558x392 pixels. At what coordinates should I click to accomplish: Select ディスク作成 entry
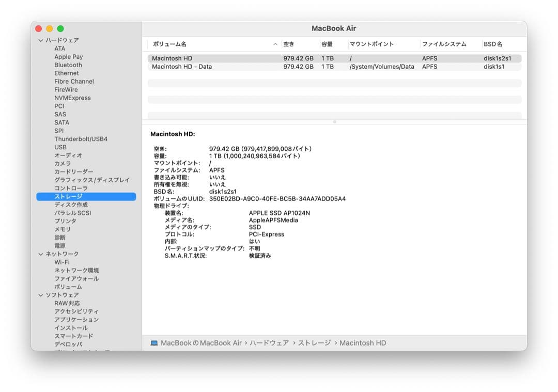point(71,205)
